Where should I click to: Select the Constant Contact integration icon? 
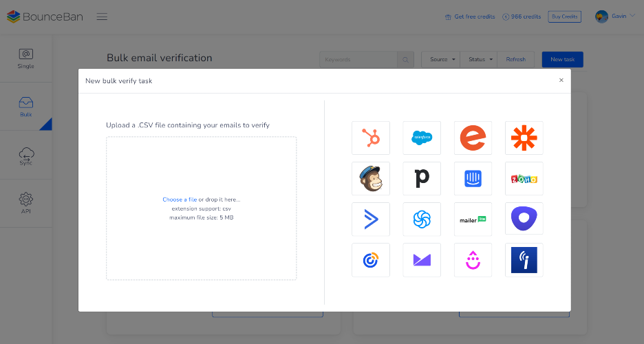click(x=371, y=260)
